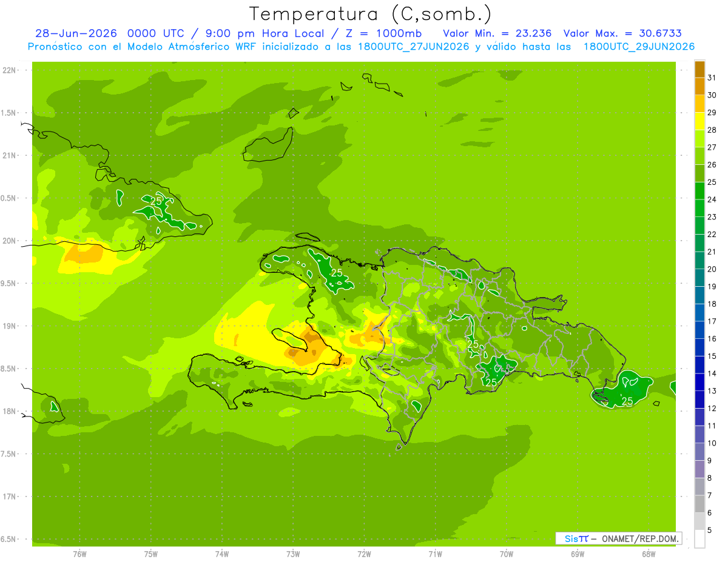The width and height of the screenshot is (728, 562).
Task: Click the "0000 UTC" time text
Action: click(x=158, y=33)
